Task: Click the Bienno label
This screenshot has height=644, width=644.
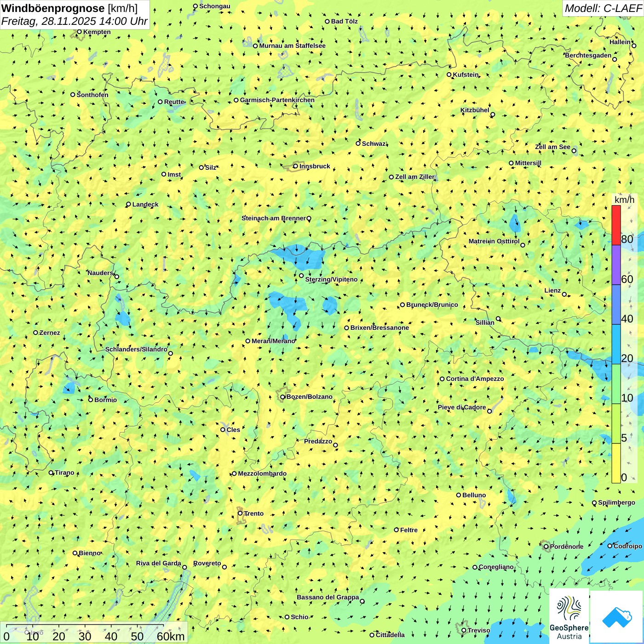Action: tap(90, 553)
